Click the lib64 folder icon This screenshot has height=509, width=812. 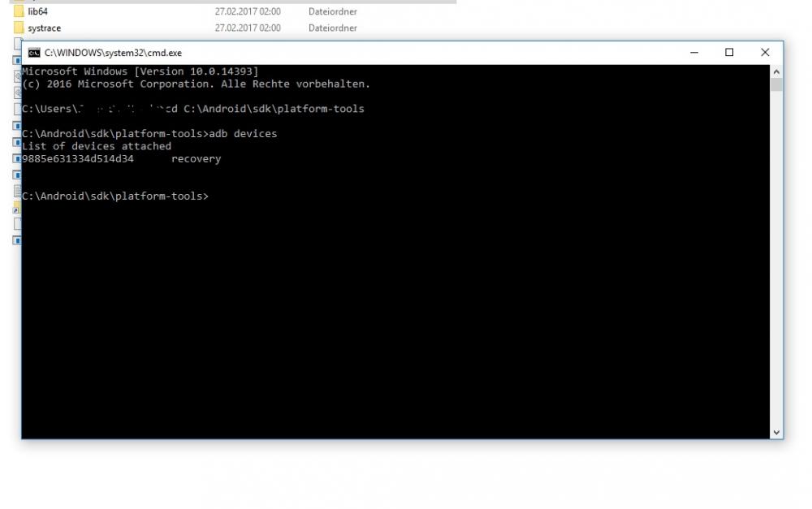click(19, 11)
